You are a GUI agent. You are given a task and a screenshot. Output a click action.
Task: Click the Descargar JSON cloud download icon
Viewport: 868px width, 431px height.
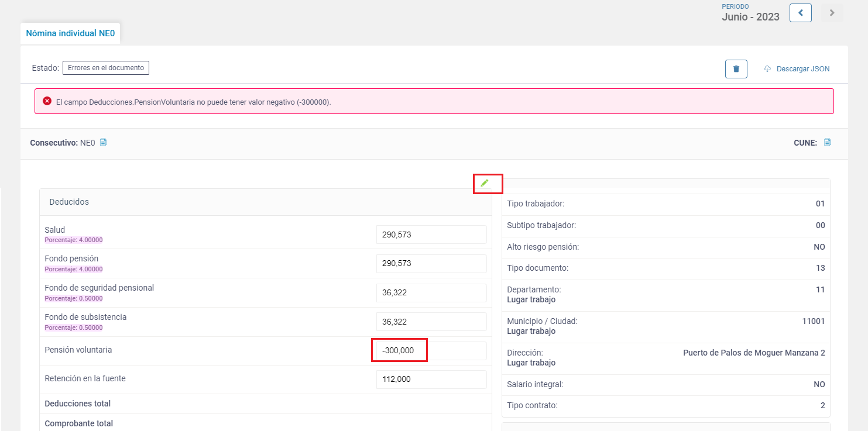[x=767, y=69]
